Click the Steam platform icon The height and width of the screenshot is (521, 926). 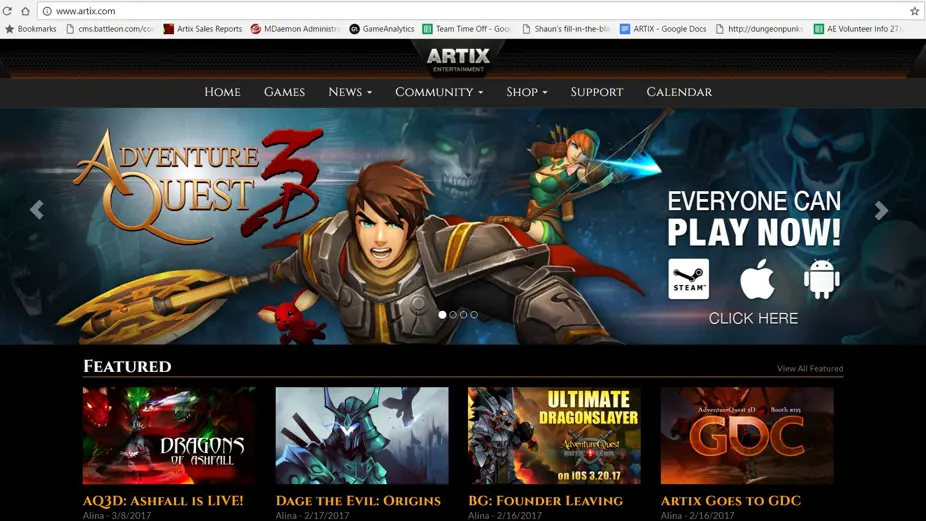[x=689, y=279]
